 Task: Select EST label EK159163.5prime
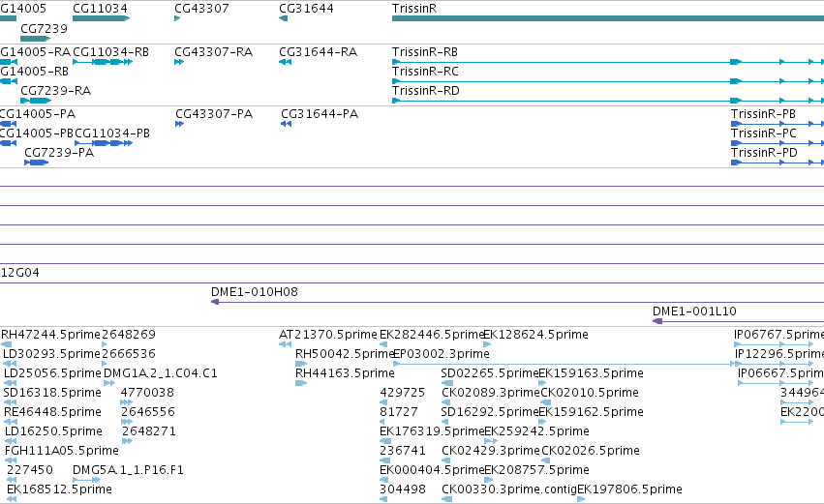(x=592, y=373)
